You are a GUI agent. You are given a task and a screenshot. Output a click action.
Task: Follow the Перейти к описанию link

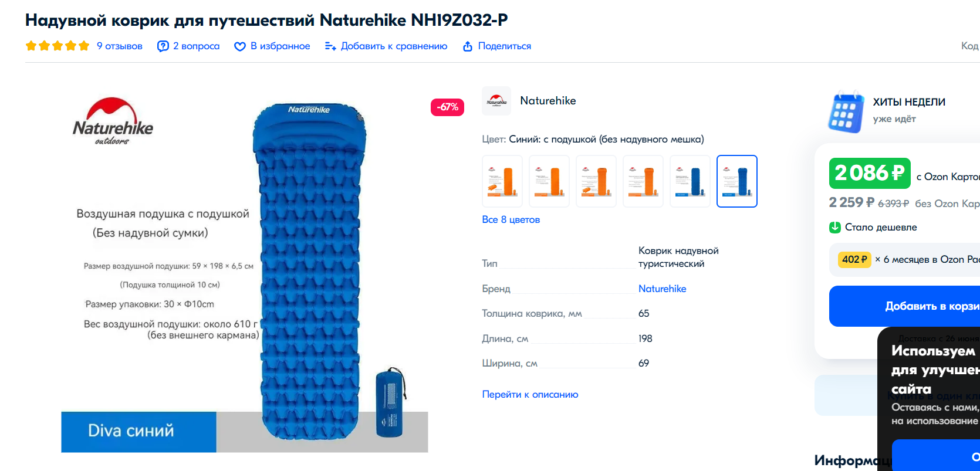pos(530,394)
